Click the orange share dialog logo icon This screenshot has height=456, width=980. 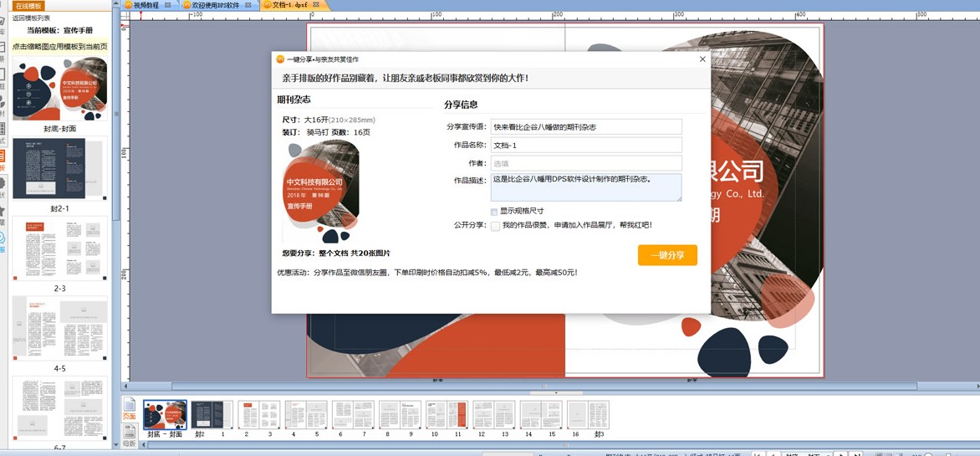280,59
